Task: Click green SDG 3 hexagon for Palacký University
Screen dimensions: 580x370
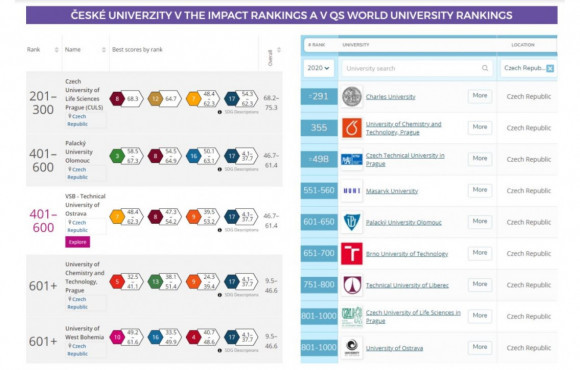Action: point(117,156)
